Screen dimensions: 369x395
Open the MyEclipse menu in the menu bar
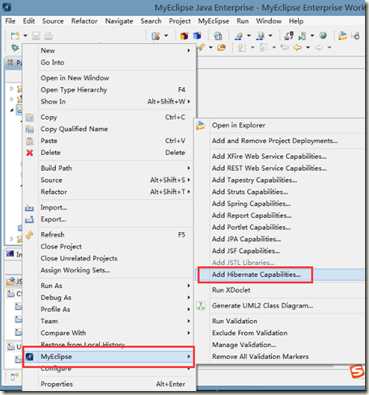213,21
